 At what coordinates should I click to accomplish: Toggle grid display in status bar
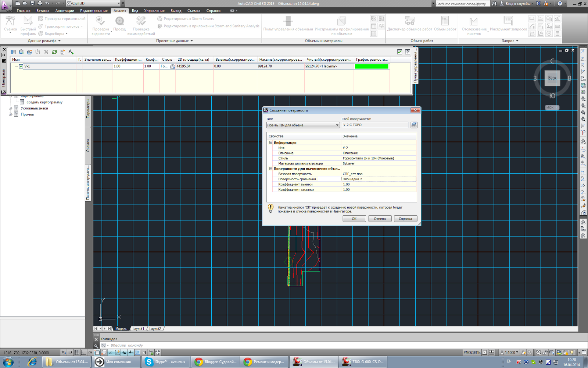pos(77,353)
